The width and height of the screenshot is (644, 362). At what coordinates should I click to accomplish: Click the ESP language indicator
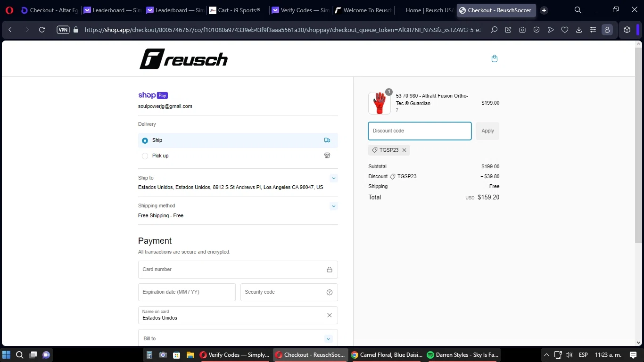(583, 355)
